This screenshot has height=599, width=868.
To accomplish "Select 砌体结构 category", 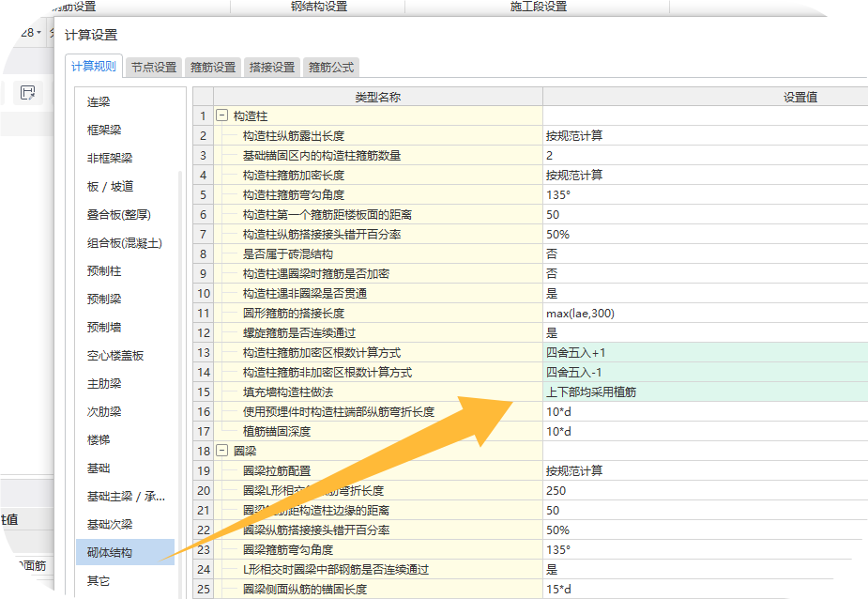I will pos(125,552).
